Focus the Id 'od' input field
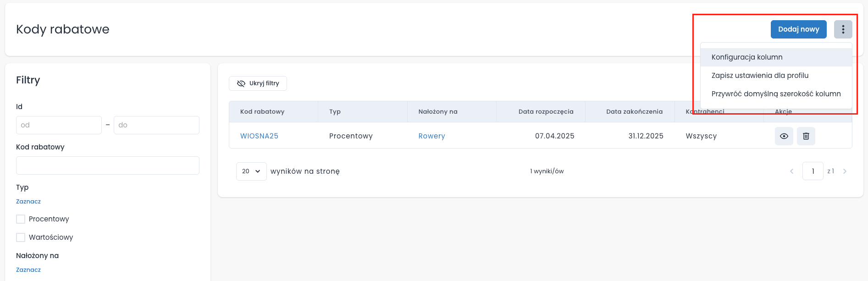The width and height of the screenshot is (868, 281). [x=59, y=125]
